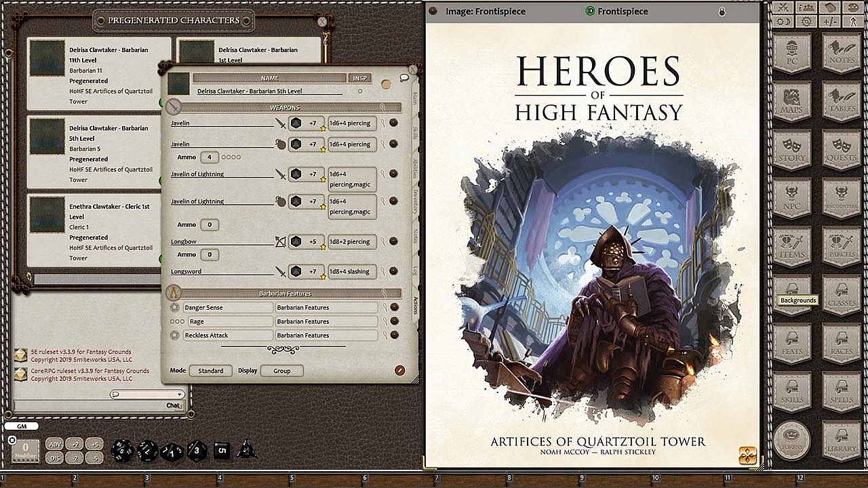Click the chat text entry field
The image size is (868, 488).
pos(88,405)
